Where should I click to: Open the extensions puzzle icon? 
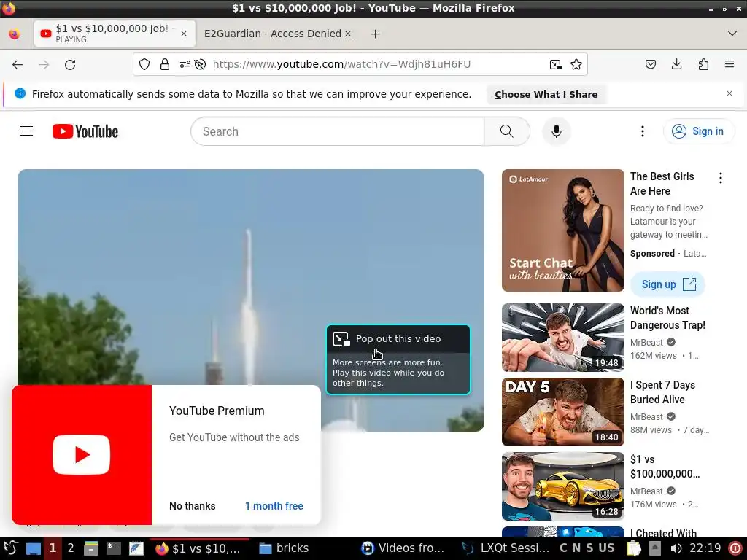pos(703,64)
